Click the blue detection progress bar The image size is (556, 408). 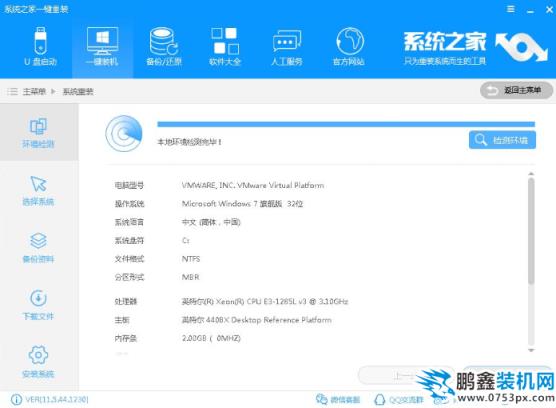pos(346,124)
